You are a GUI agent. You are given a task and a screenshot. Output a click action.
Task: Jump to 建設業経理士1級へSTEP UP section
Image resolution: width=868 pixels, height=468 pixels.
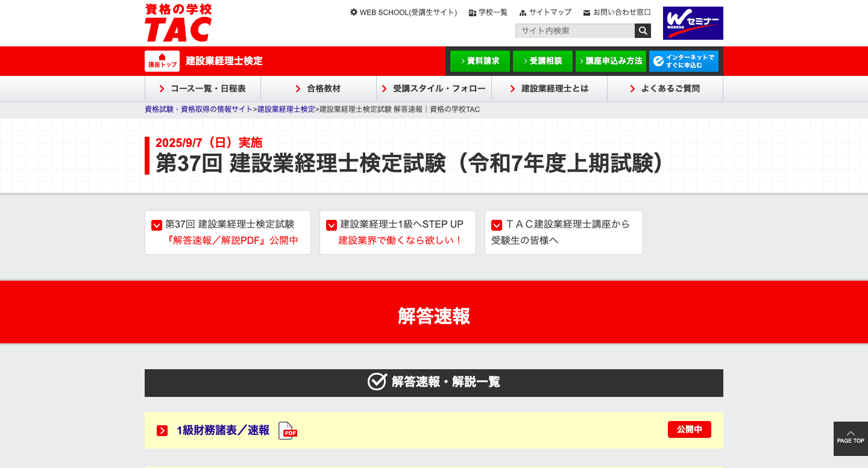397,232
